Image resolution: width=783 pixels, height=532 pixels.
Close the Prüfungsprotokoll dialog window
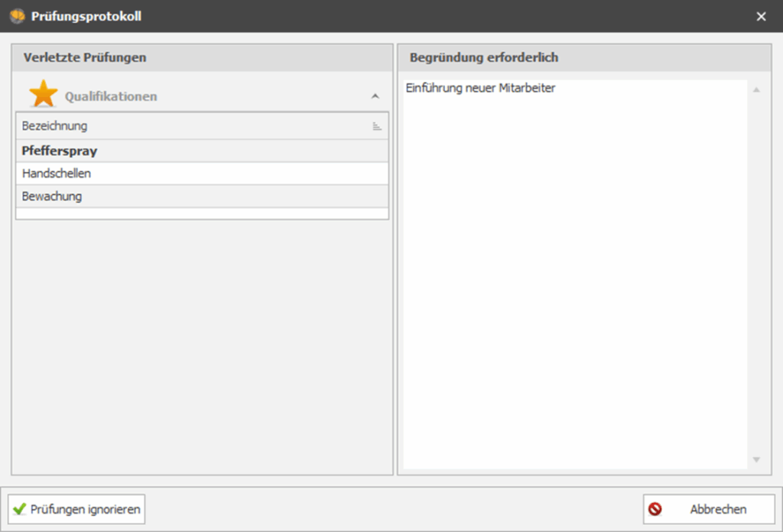[761, 16]
